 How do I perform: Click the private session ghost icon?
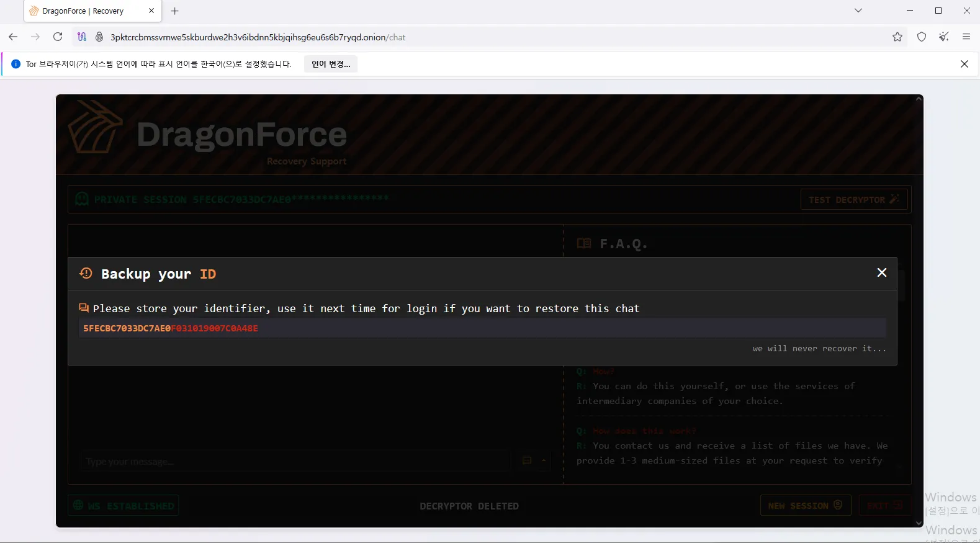tap(82, 199)
